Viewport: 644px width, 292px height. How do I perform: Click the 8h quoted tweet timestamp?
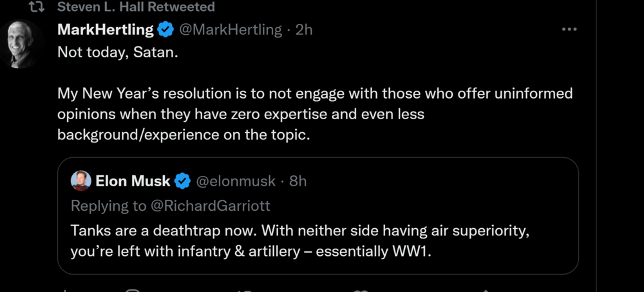click(x=298, y=181)
